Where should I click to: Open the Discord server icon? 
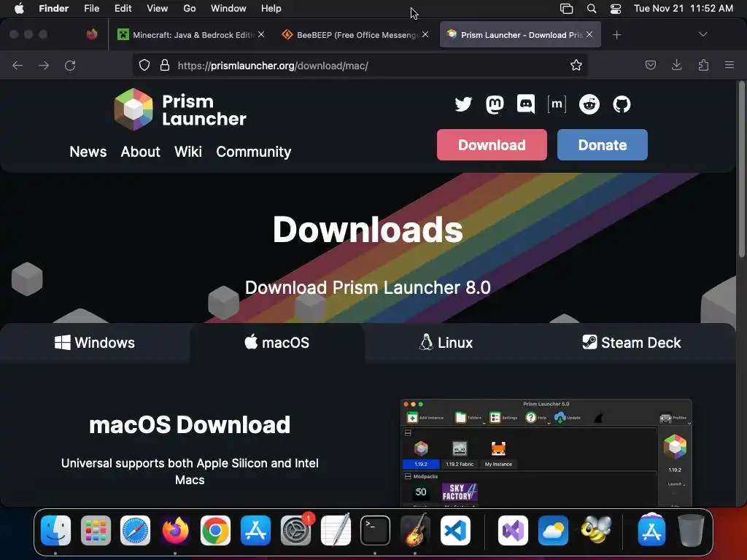pos(526,104)
